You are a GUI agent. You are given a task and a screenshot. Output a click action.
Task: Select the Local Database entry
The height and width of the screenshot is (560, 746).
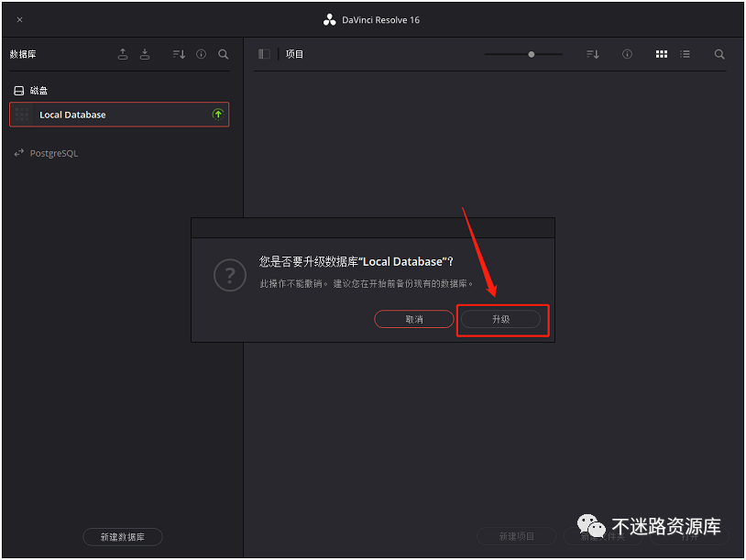coord(119,115)
